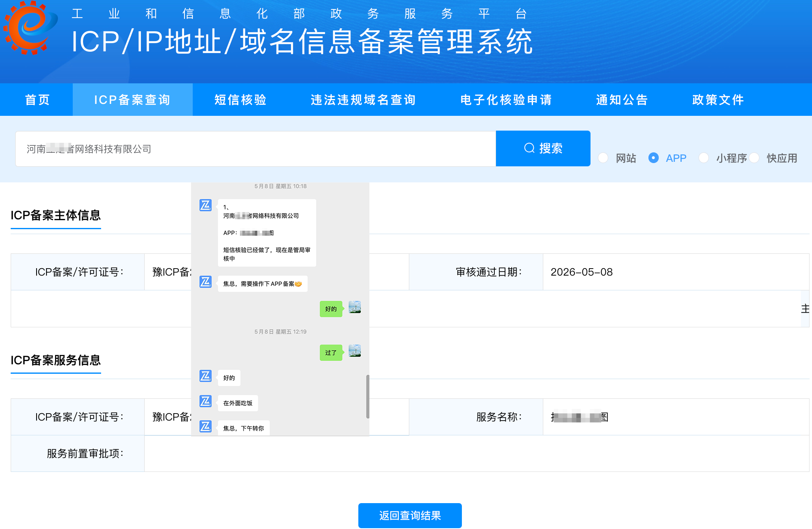Click the first green 好的 chat bubble
The width and height of the screenshot is (812, 529).
pos(331,309)
